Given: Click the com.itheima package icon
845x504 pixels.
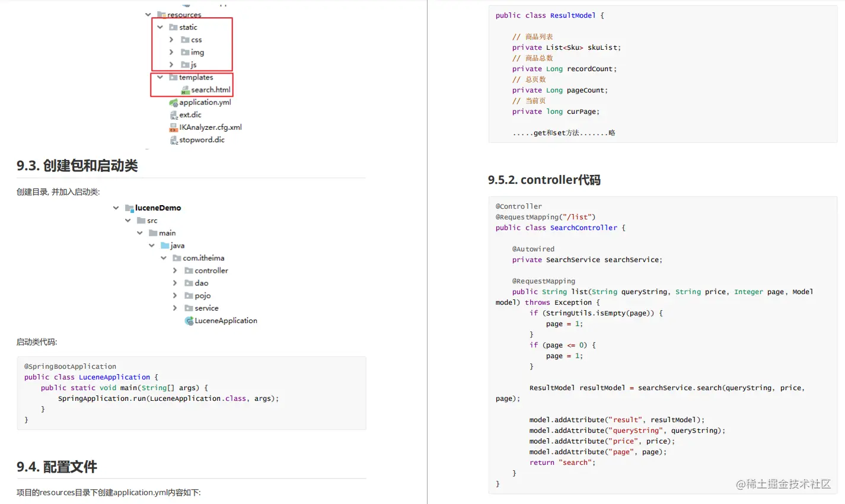Looking at the screenshot, I should (177, 258).
